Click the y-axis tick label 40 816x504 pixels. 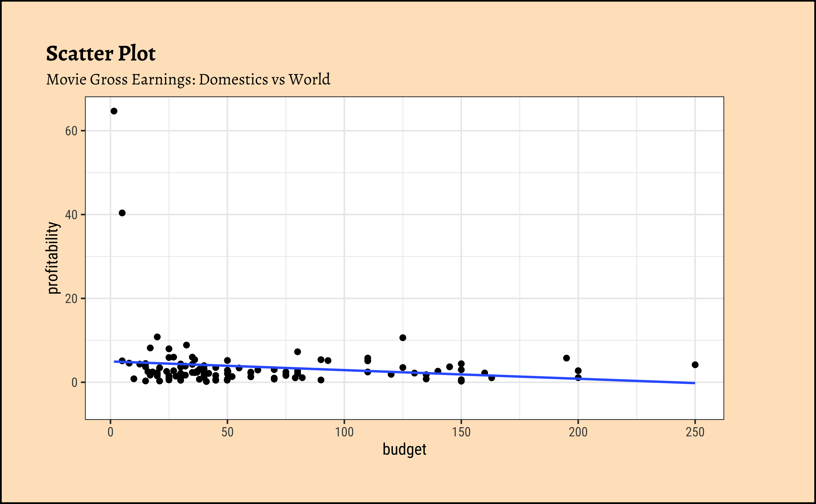click(71, 215)
